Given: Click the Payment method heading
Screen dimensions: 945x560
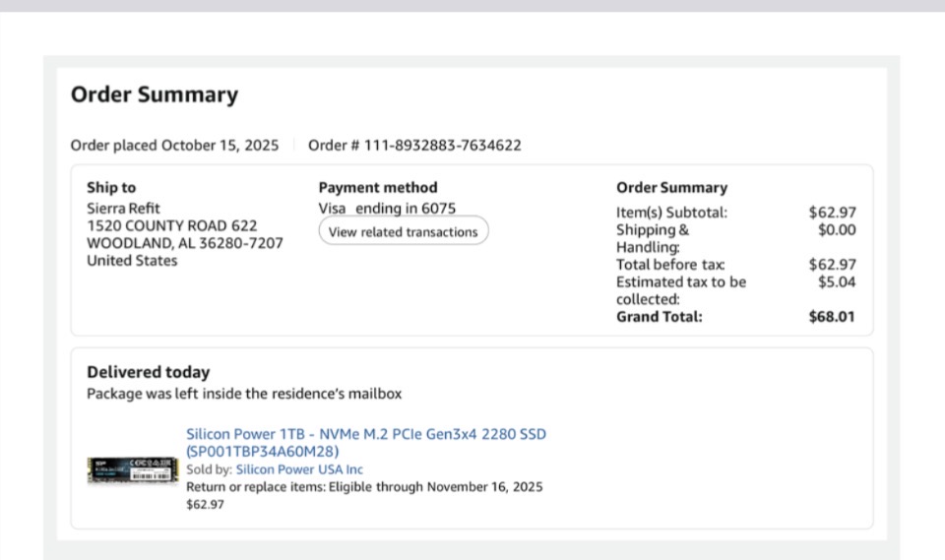Looking at the screenshot, I should 378,187.
